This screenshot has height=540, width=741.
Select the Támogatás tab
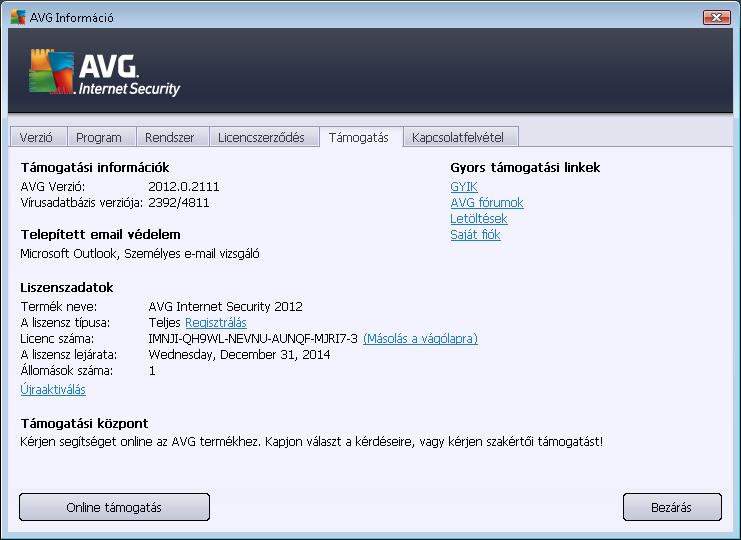pyautogui.click(x=361, y=137)
